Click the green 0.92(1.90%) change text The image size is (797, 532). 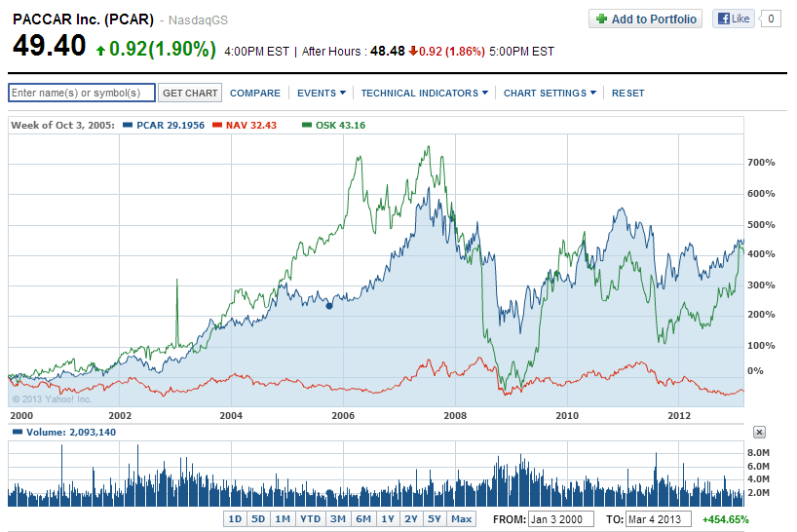[x=162, y=49]
